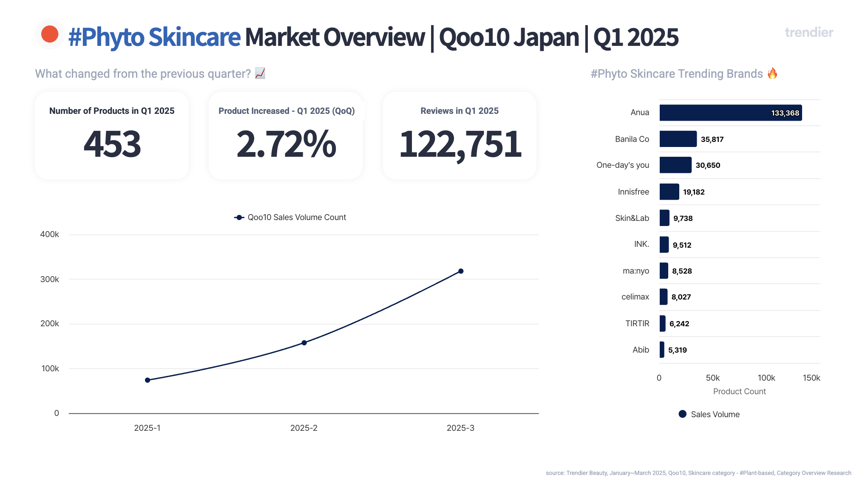The image size is (868, 486).
Task: Click the Skin&Lab bar
Action: (664, 218)
